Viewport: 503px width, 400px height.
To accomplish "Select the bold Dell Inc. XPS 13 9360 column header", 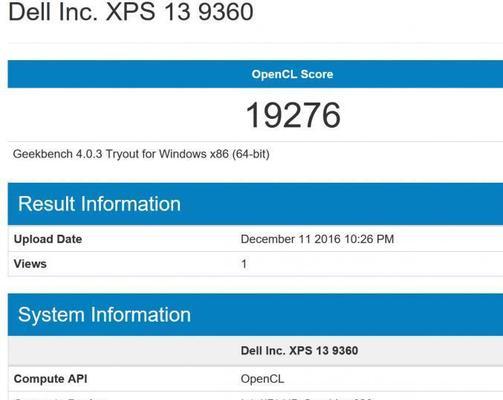I will coord(299,351).
